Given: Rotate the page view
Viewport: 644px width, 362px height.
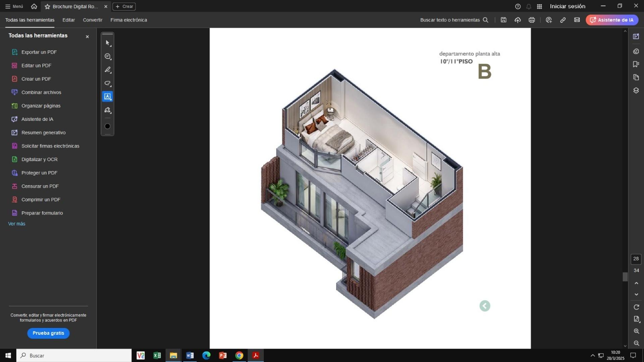Looking at the screenshot, I should pos(636,307).
